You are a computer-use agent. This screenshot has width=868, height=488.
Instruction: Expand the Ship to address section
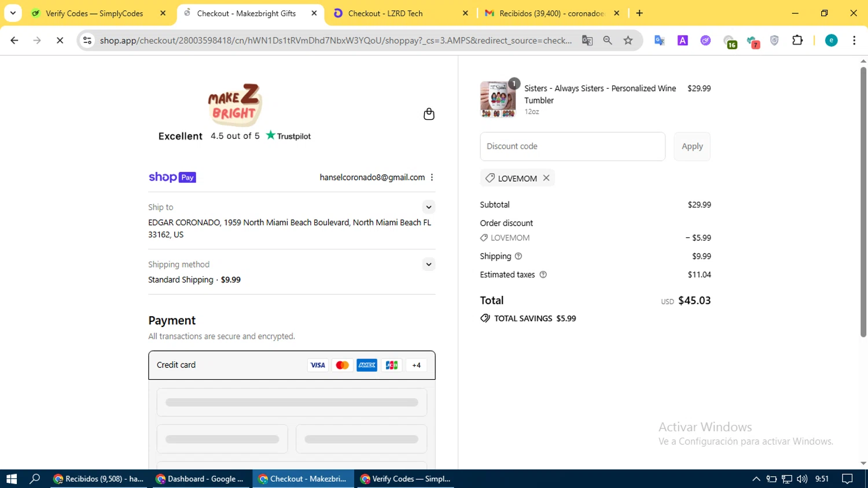(428, 207)
